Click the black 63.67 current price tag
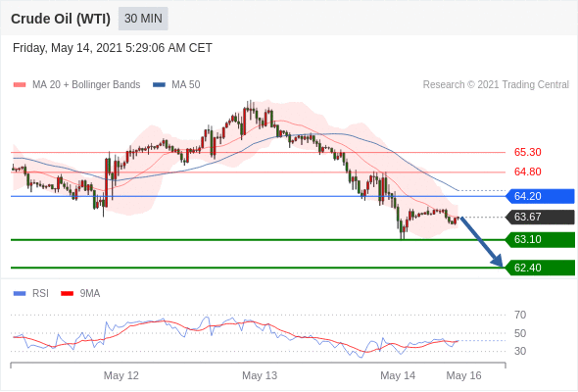 tap(540, 217)
